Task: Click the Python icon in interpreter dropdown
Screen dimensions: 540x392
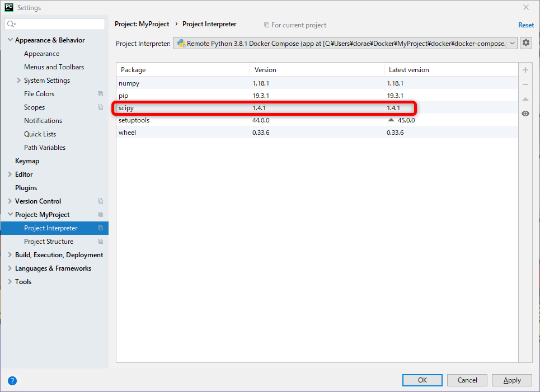Action: pos(181,44)
